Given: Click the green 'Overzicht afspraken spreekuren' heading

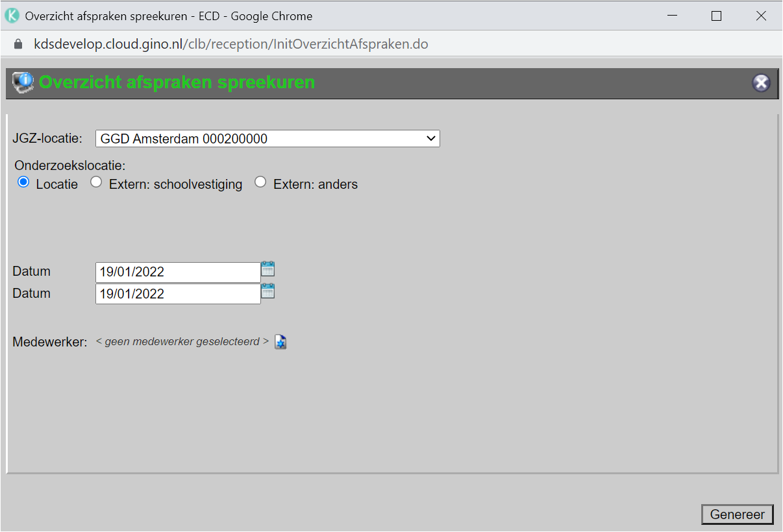Looking at the screenshot, I should point(177,82).
